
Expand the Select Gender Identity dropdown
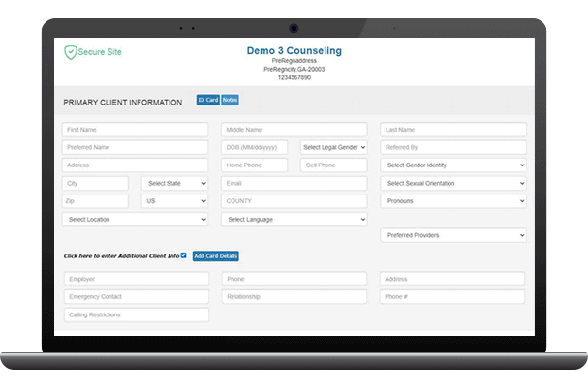pos(452,165)
